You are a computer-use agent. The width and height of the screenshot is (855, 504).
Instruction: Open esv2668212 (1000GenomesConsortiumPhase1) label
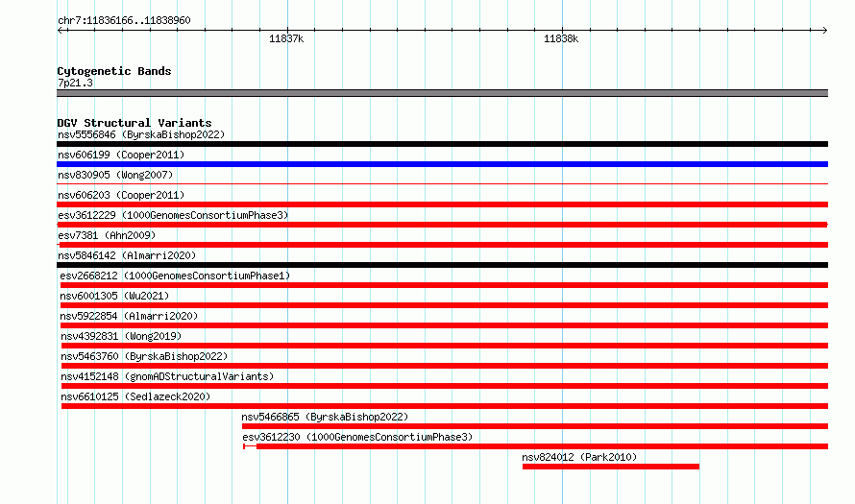[x=175, y=276]
